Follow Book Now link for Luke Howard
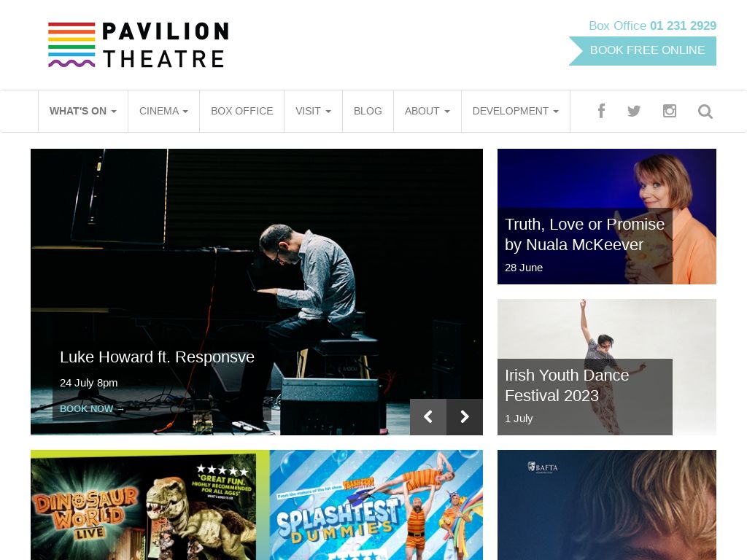Screen dimensions: 747x560 click(92, 408)
